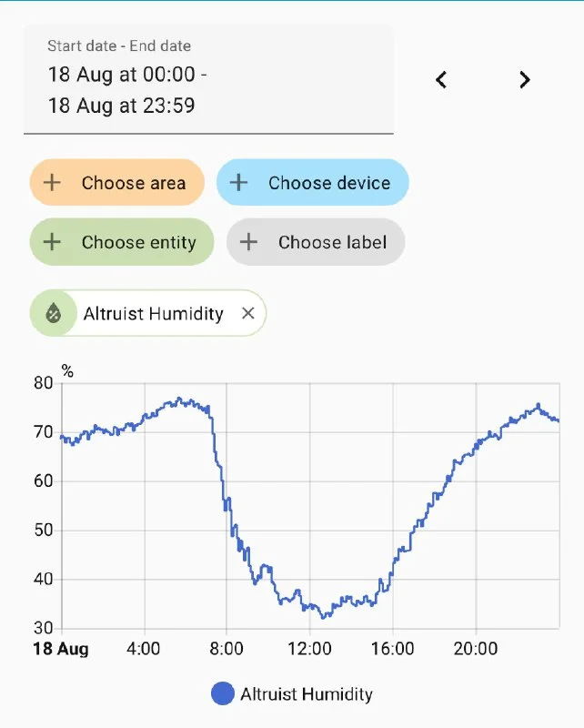Click the plus icon beside Choose area
This screenshot has height=728, width=584.
(53, 183)
